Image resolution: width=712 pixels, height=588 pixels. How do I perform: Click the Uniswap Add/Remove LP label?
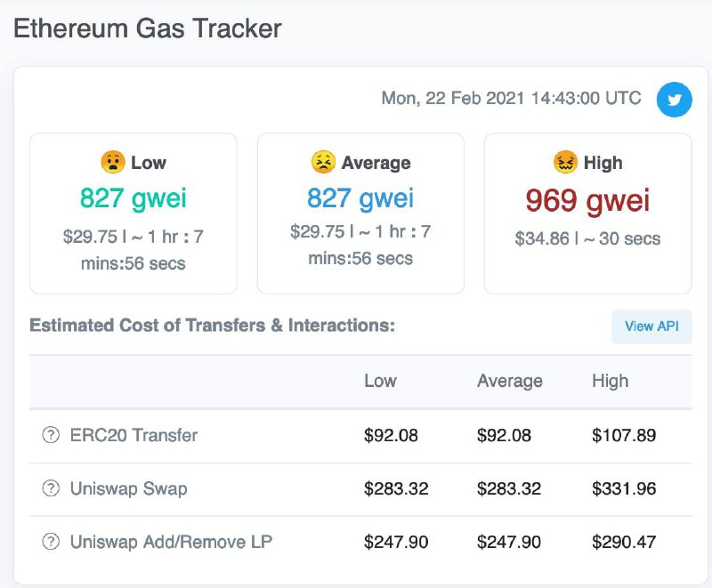point(171,542)
